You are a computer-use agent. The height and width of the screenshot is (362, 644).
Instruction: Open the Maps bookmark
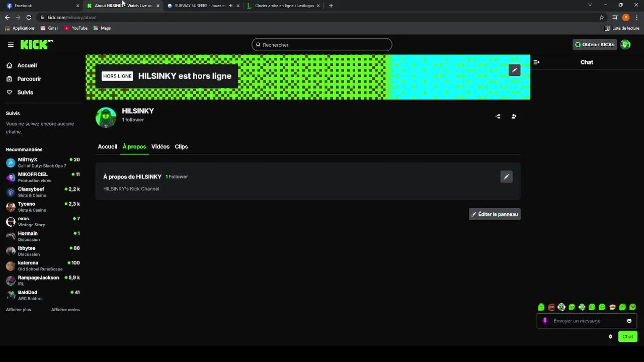[102, 28]
